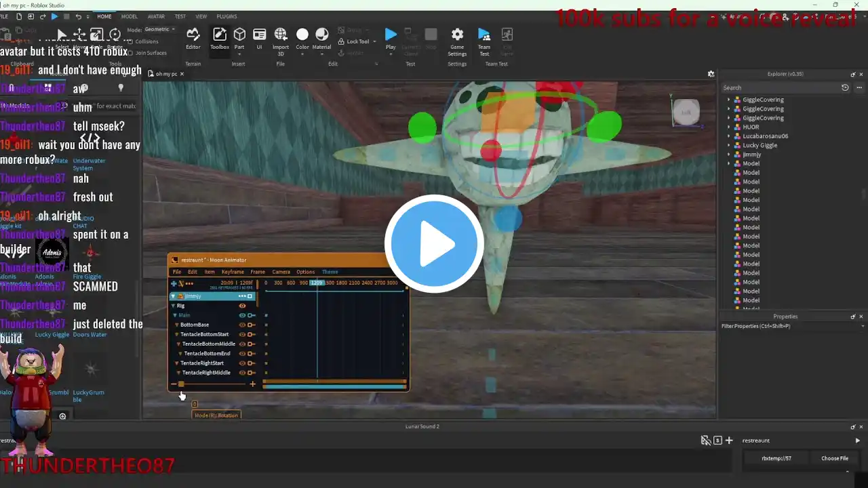
Task: Expand the Lucabarosanu06 item in Explorer
Action: [729, 136]
